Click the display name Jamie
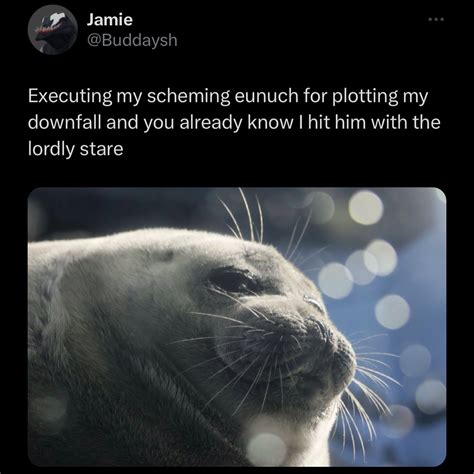The height and width of the screenshot is (474, 474). pyautogui.click(x=110, y=20)
